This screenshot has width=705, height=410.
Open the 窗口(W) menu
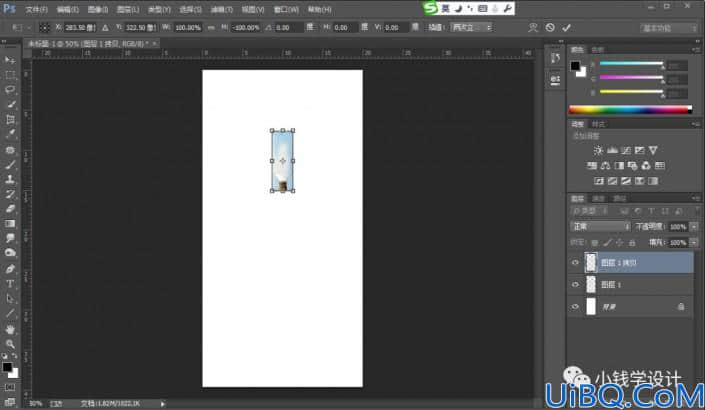tap(286, 9)
